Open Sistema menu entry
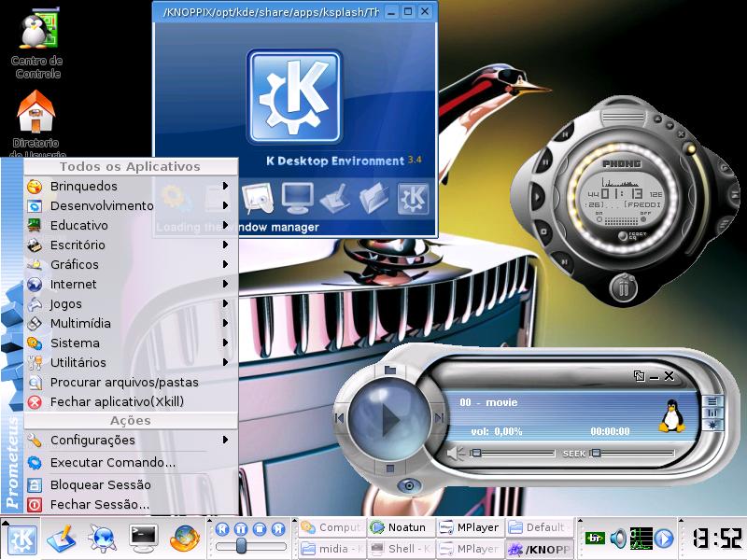This screenshot has width=747, height=560. click(x=131, y=343)
